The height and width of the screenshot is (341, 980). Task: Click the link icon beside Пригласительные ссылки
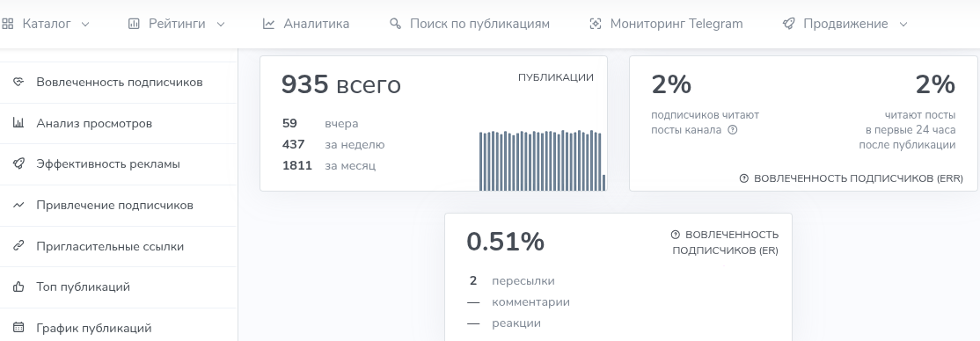pyautogui.click(x=18, y=246)
